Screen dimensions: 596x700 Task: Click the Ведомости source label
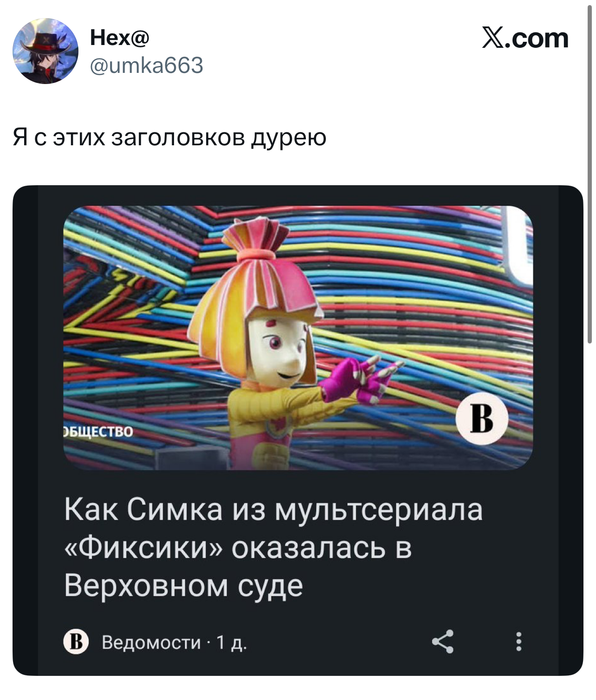click(x=151, y=642)
